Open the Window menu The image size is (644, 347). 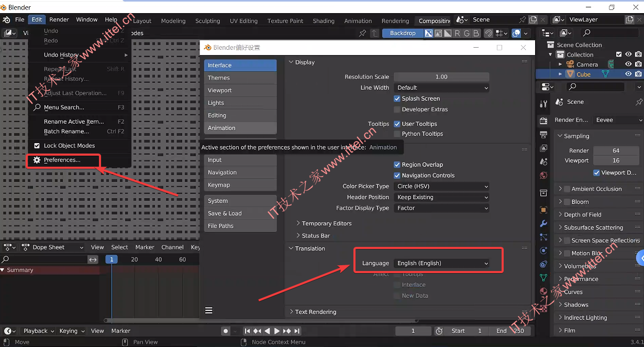87,20
